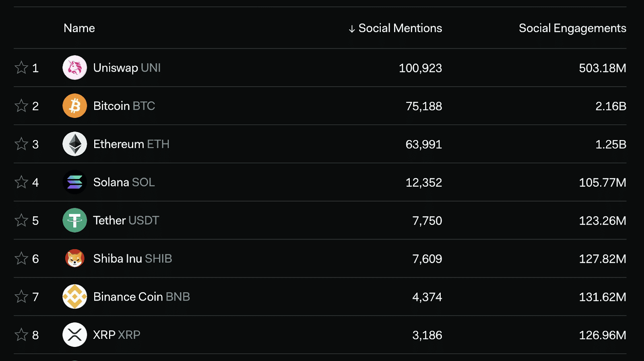
Task: Click the Bitcoin BTC coin logo
Action: (75, 106)
